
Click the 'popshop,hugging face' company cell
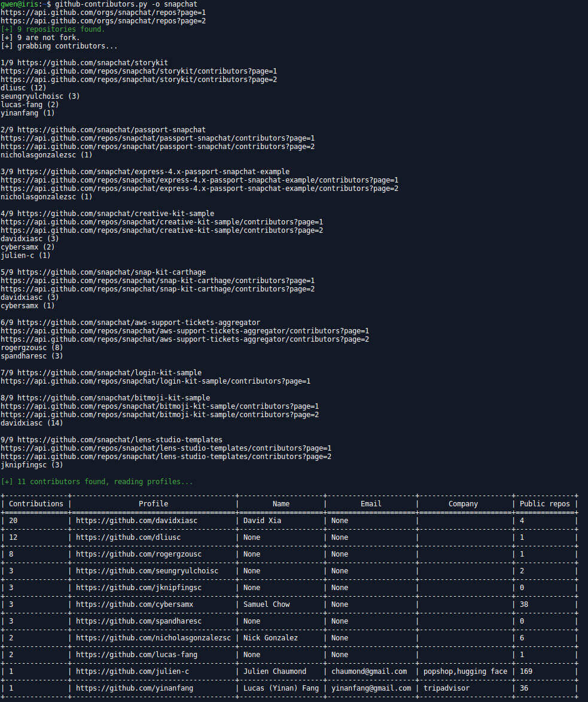click(x=465, y=671)
